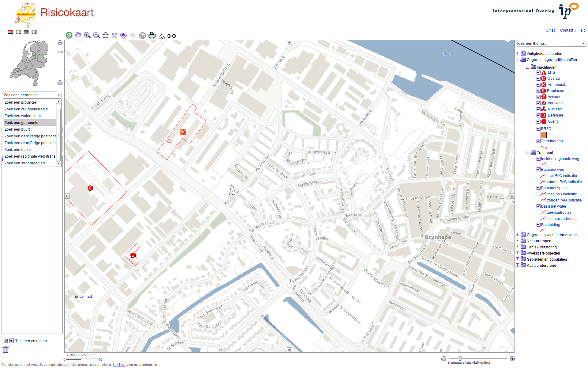Decrease transparency with minus icon

point(444,359)
